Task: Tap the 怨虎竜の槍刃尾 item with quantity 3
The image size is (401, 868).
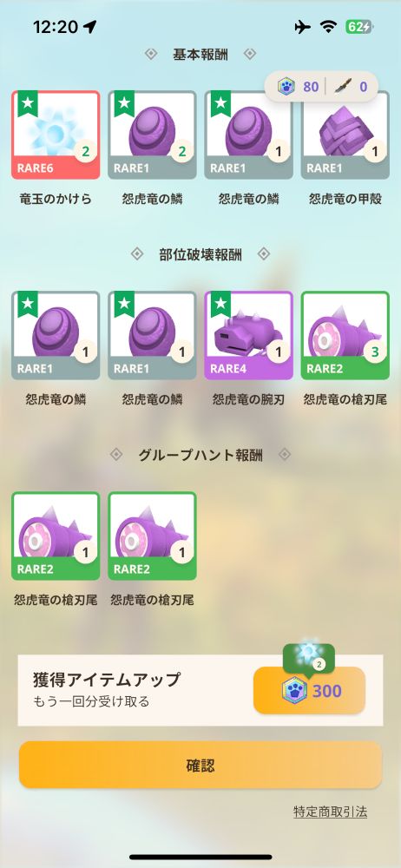Action: 345,335
